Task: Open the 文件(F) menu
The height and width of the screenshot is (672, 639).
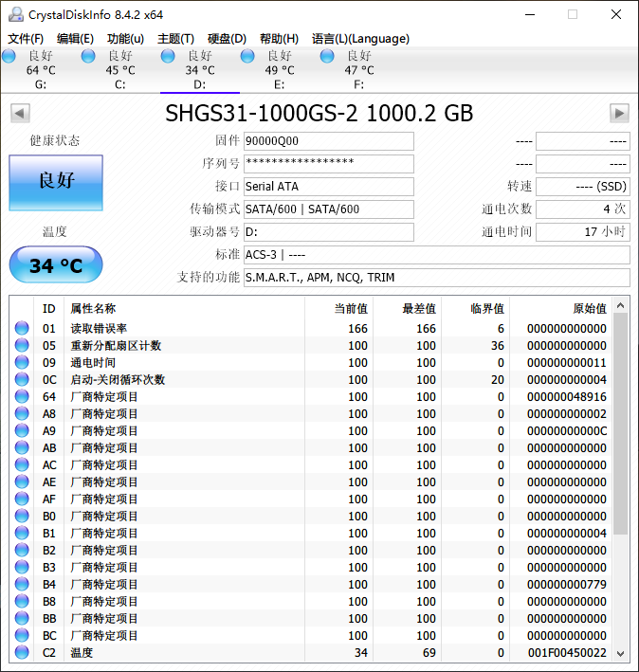Action: click(26, 39)
